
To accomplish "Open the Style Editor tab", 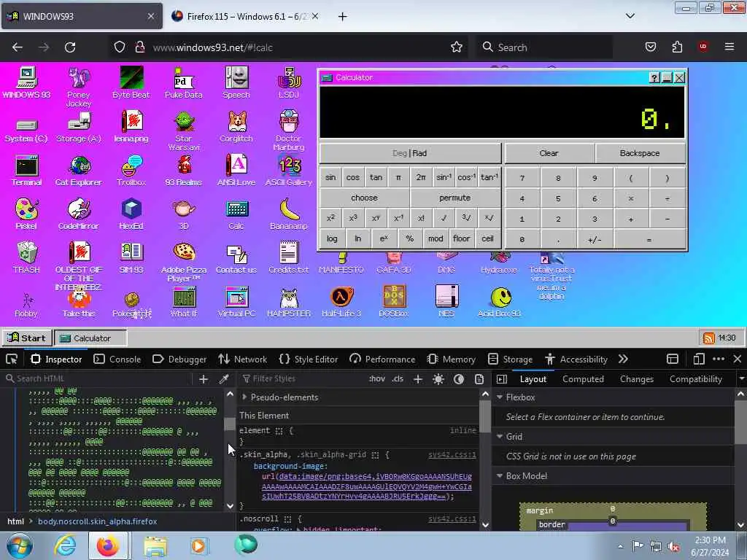I will pos(309,359).
